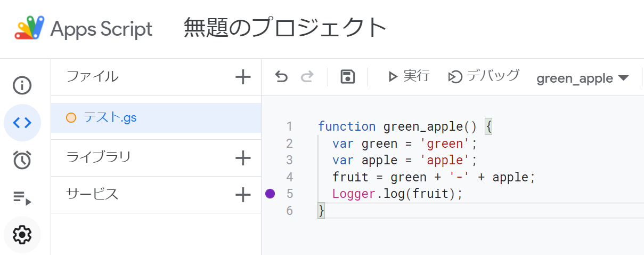Select the テスト.gs file
The width and height of the screenshot is (644, 255).
(156, 118)
